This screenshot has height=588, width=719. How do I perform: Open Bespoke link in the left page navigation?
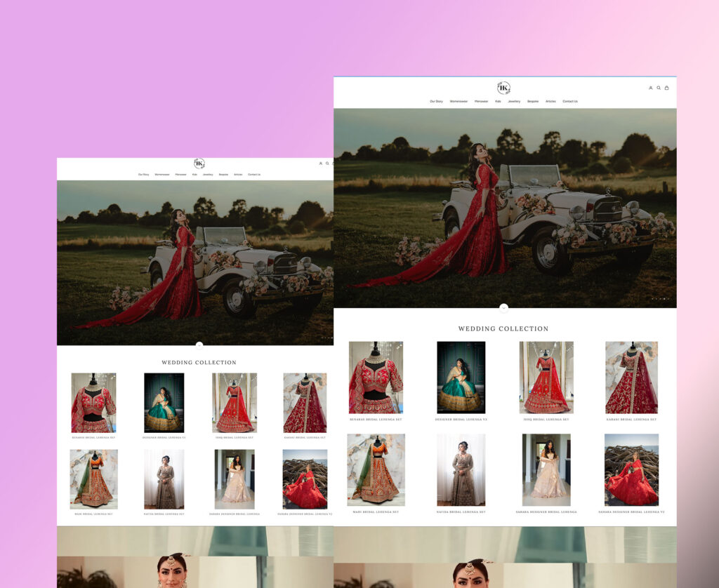[223, 174]
